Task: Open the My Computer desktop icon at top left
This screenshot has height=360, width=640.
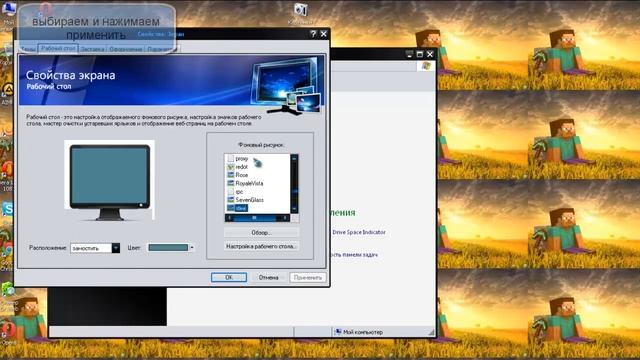Action: coord(8,9)
